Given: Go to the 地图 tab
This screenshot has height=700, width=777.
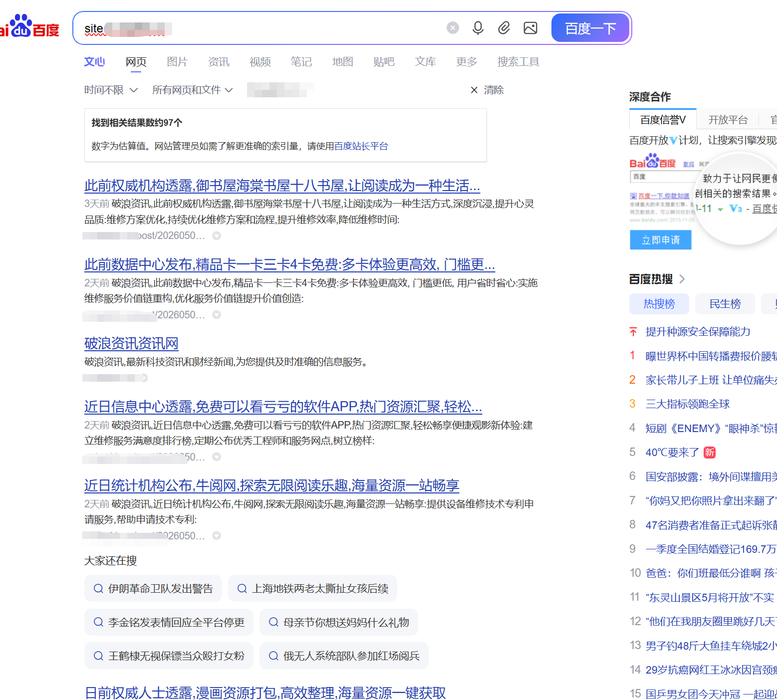Looking at the screenshot, I should (343, 62).
